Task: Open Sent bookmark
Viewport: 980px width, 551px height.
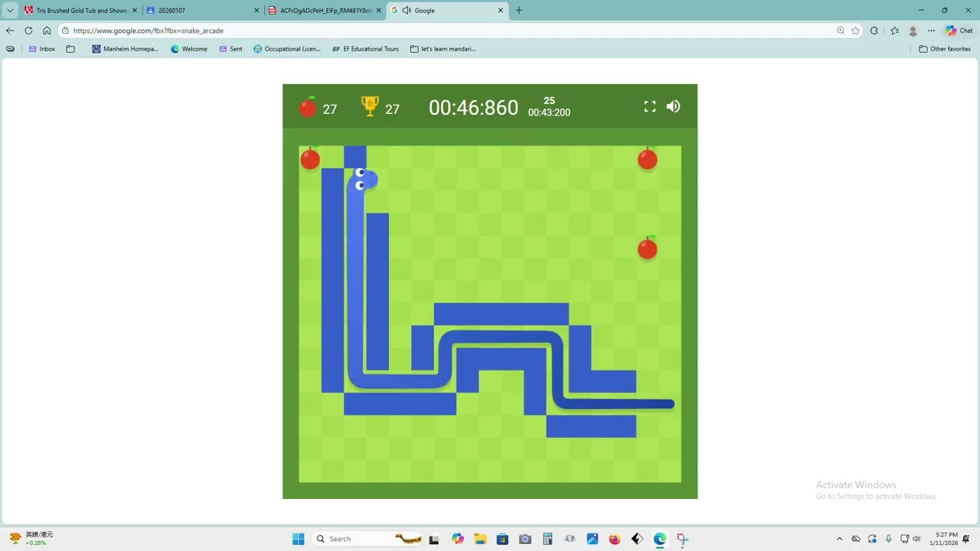Action: (230, 49)
